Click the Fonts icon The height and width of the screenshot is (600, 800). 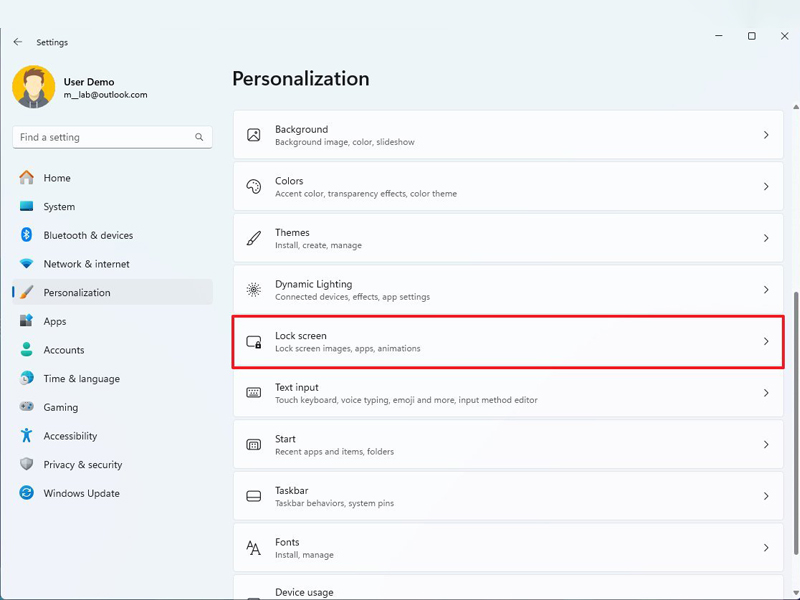[254, 548]
